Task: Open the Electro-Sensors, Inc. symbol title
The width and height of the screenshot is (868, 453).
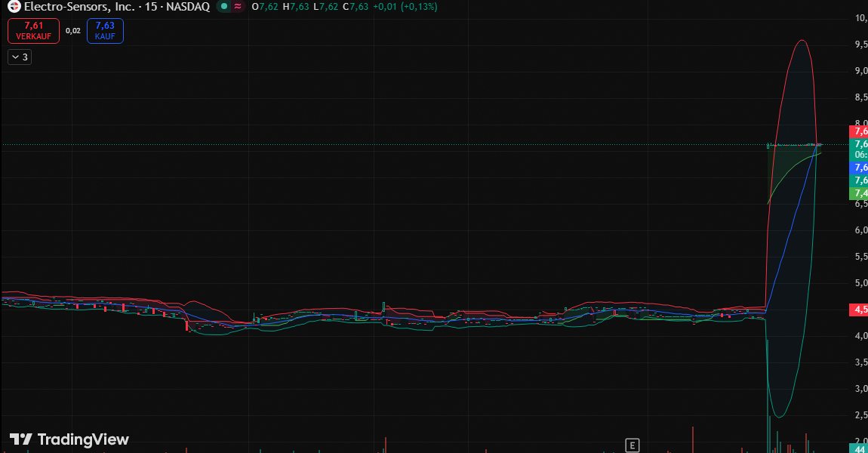Action: click(79, 7)
